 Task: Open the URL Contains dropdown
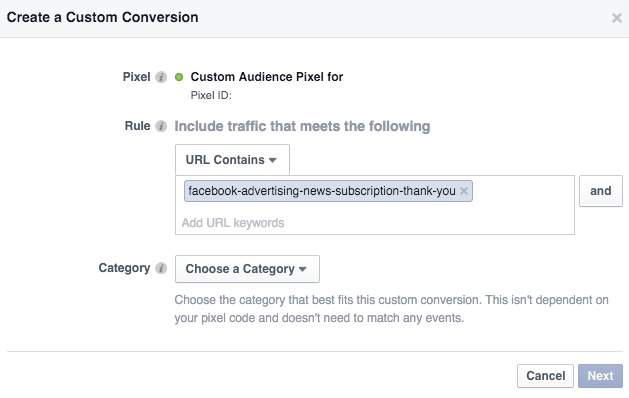(x=232, y=160)
